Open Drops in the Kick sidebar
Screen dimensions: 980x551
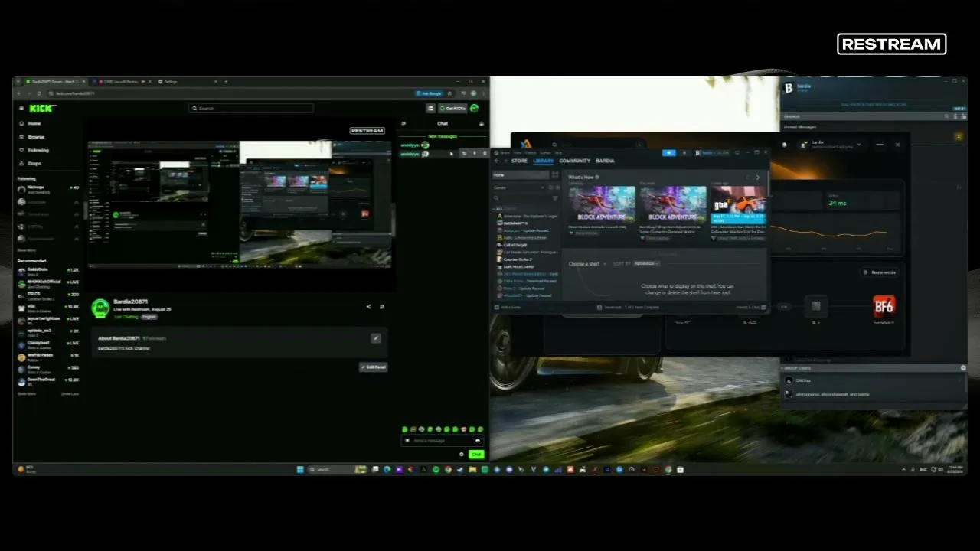(31, 164)
